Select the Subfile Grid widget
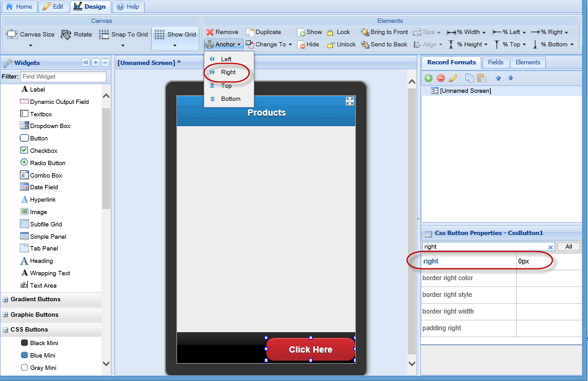The image size is (588, 381). point(41,225)
